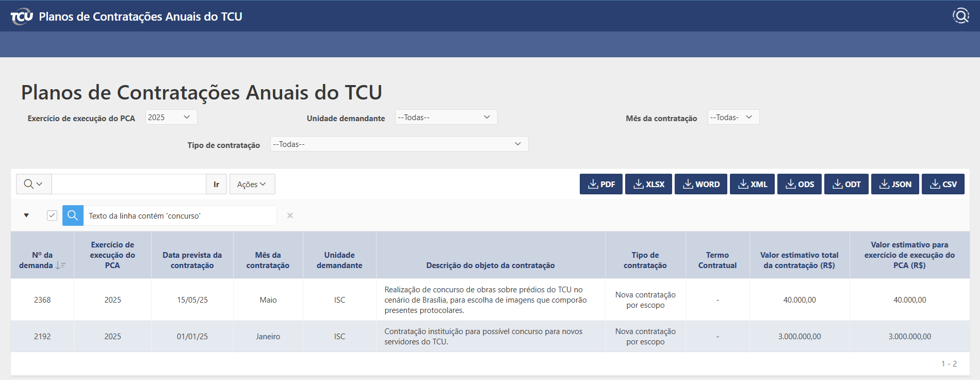Click the filter text 'Texto da linha contém concurso'
The width and height of the screenshot is (980, 382).
point(144,215)
